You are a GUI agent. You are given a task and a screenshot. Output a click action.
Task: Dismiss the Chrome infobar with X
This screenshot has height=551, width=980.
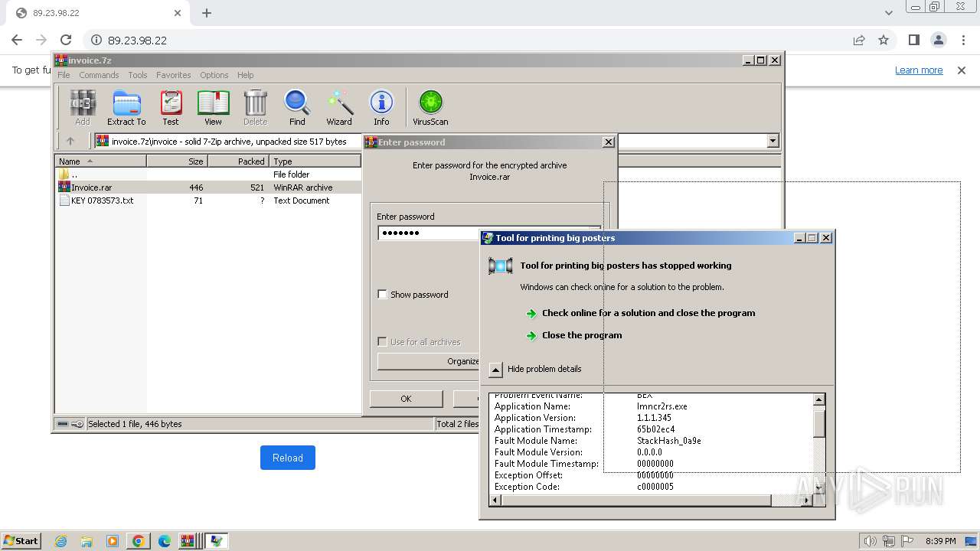point(962,70)
